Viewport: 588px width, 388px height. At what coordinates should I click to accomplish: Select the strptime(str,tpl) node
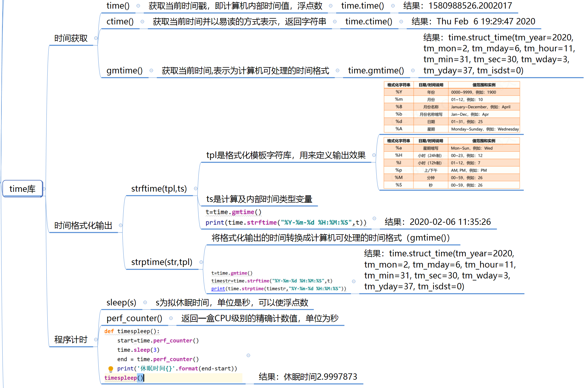tap(162, 262)
